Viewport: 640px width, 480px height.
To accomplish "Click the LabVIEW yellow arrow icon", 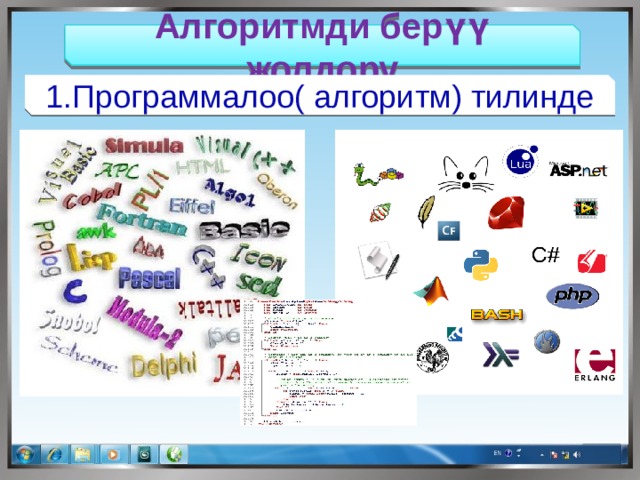I will [x=586, y=208].
